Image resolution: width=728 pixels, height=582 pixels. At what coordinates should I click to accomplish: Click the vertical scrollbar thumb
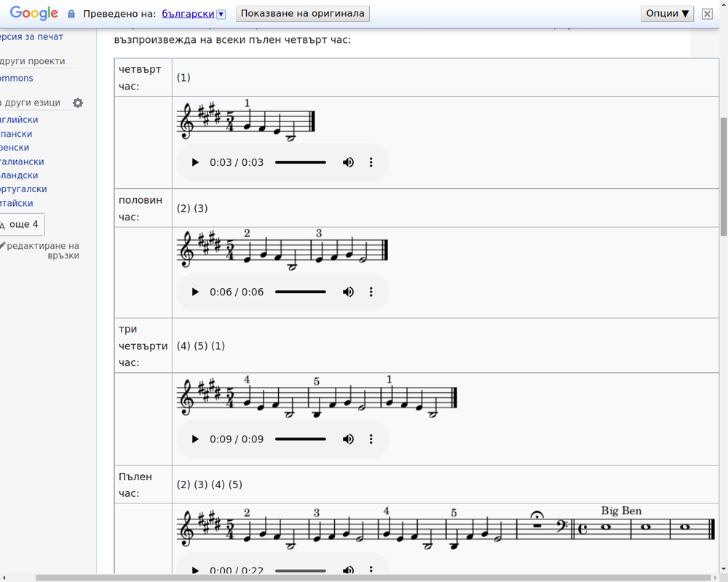pos(724,176)
